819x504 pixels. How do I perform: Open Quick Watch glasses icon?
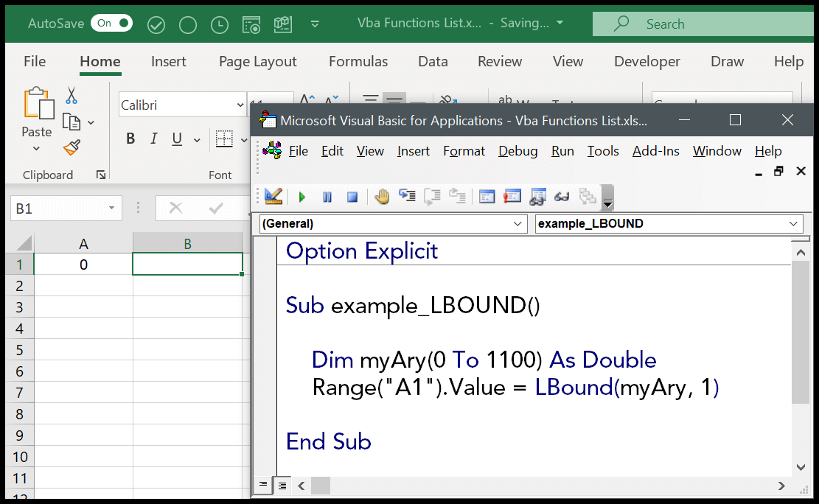click(562, 197)
